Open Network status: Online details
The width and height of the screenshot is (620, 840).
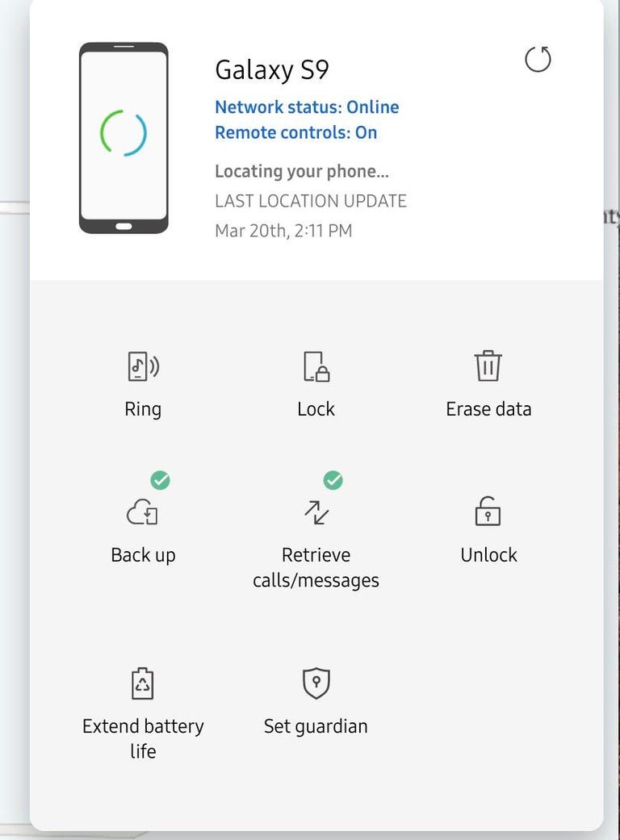307,107
